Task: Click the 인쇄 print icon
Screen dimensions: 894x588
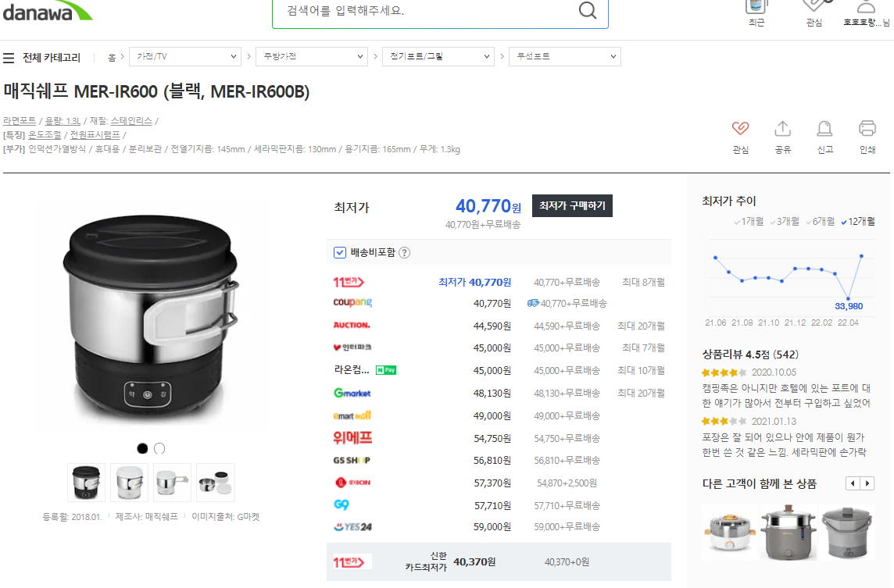Action: pyautogui.click(x=867, y=129)
